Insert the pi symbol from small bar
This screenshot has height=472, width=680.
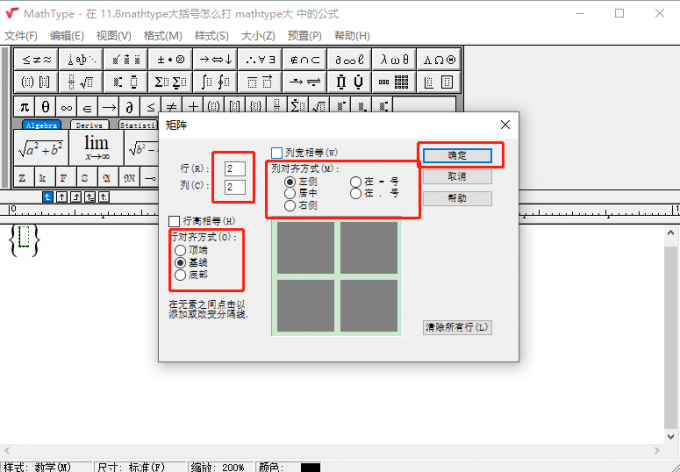[25, 107]
